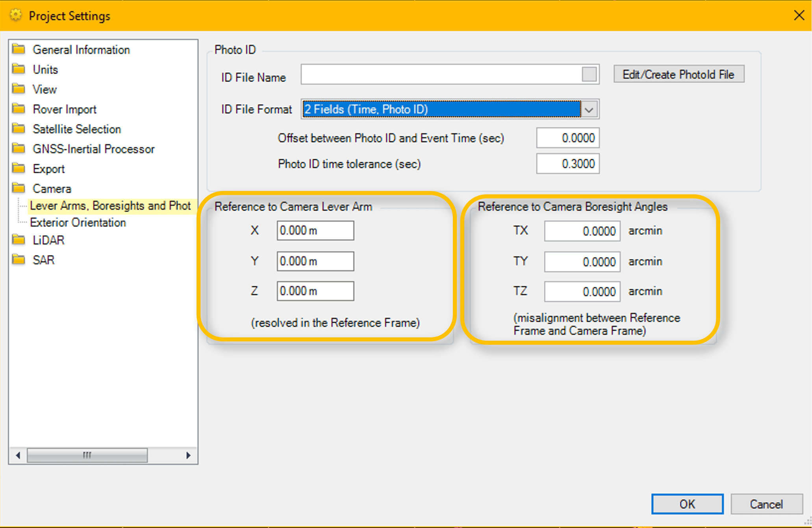The width and height of the screenshot is (812, 528).
Task: Open the Camera folder icon
Action: tap(19, 188)
